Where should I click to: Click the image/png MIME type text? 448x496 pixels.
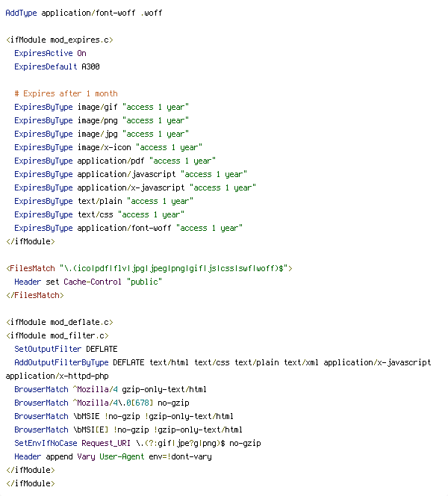click(98, 120)
